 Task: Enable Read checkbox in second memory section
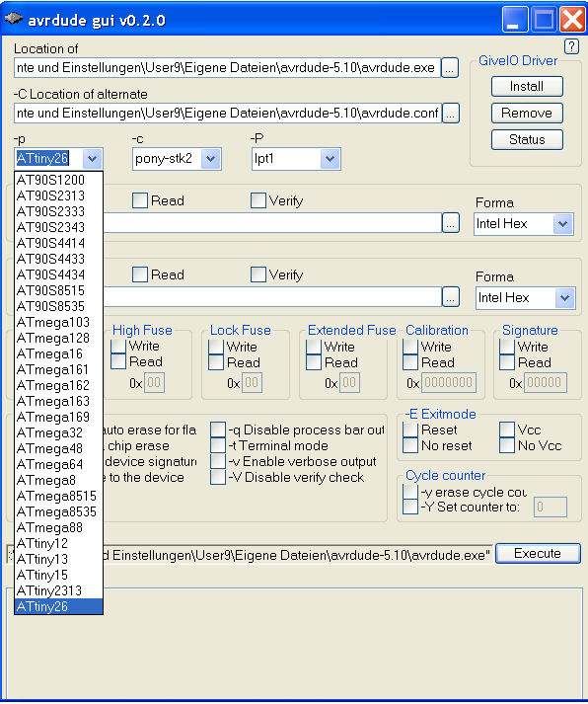(140, 274)
